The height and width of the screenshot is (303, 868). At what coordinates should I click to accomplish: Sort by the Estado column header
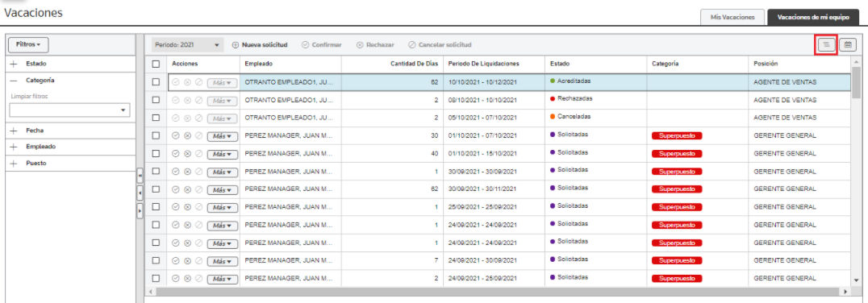[x=595, y=64]
